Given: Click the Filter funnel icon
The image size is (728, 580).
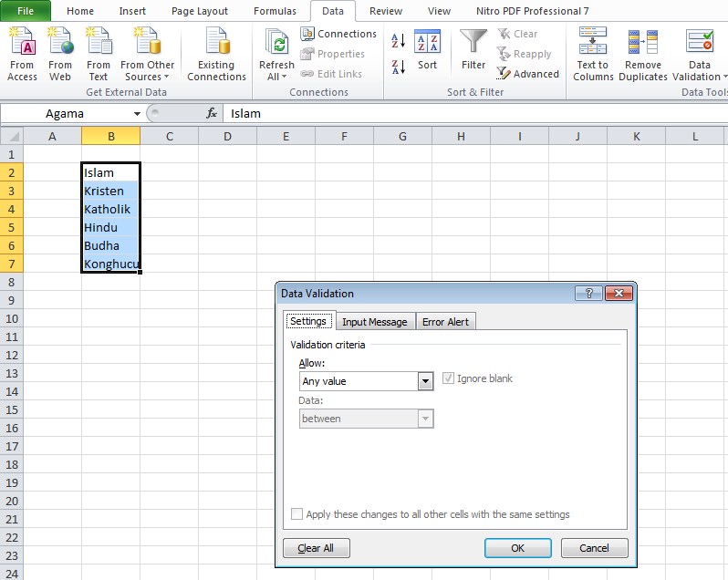Looking at the screenshot, I should (x=473, y=44).
